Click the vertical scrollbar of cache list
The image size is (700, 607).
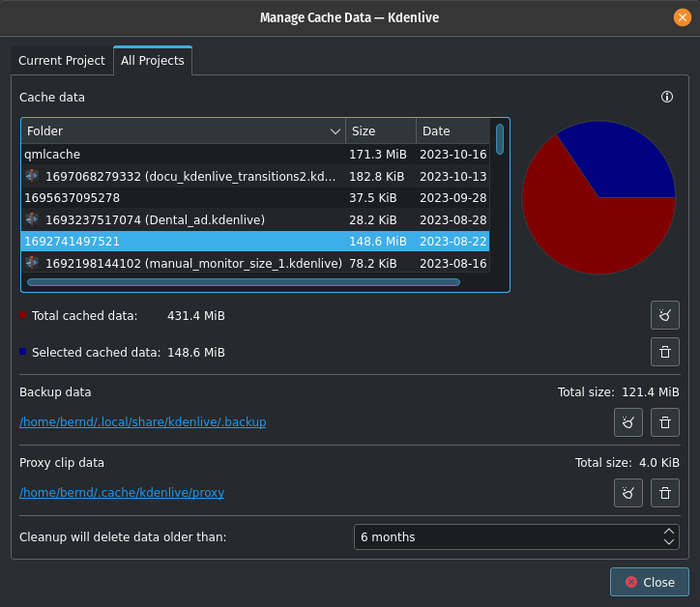click(x=500, y=139)
